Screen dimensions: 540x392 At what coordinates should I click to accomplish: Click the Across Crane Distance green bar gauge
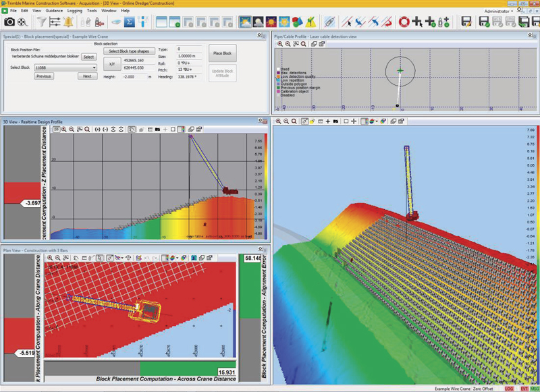(x=188, y=368)
